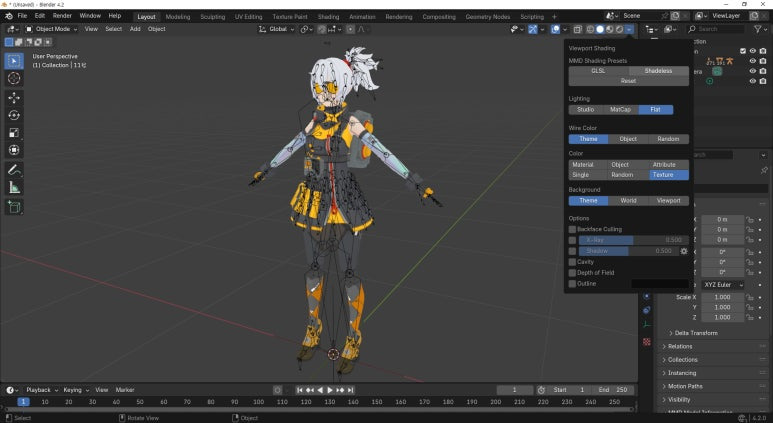Open the Render menu
This screenshot has width=773, height=423.
point(62,16)
